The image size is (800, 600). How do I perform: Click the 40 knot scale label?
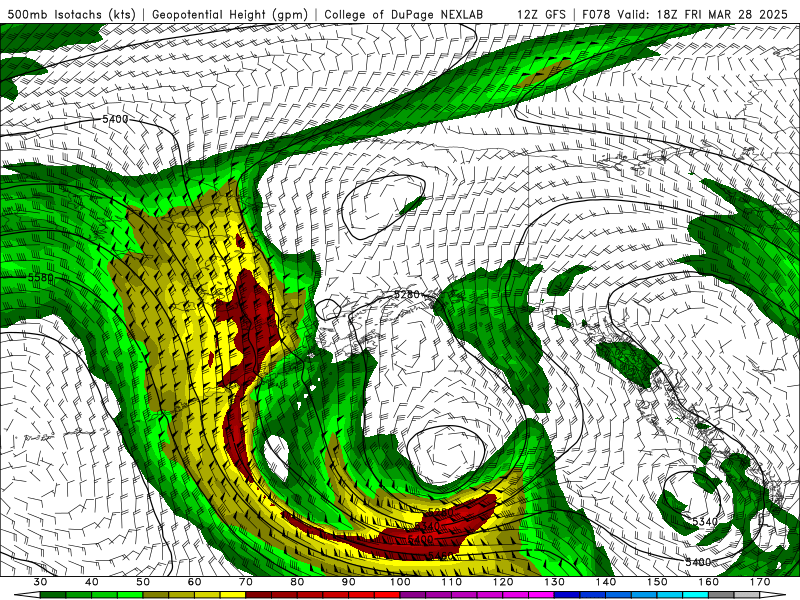[92, 582]
